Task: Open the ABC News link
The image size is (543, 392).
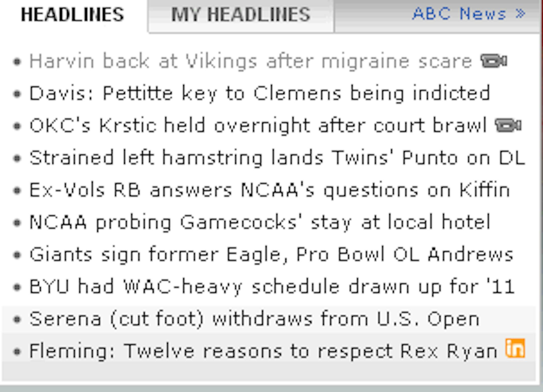Action: [x=459, y=14]
